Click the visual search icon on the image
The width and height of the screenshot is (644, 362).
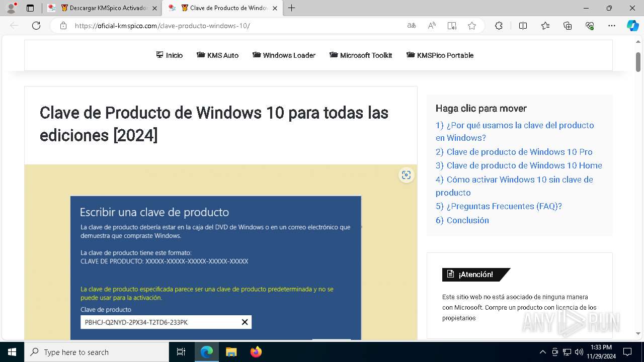tap(407, 175)
